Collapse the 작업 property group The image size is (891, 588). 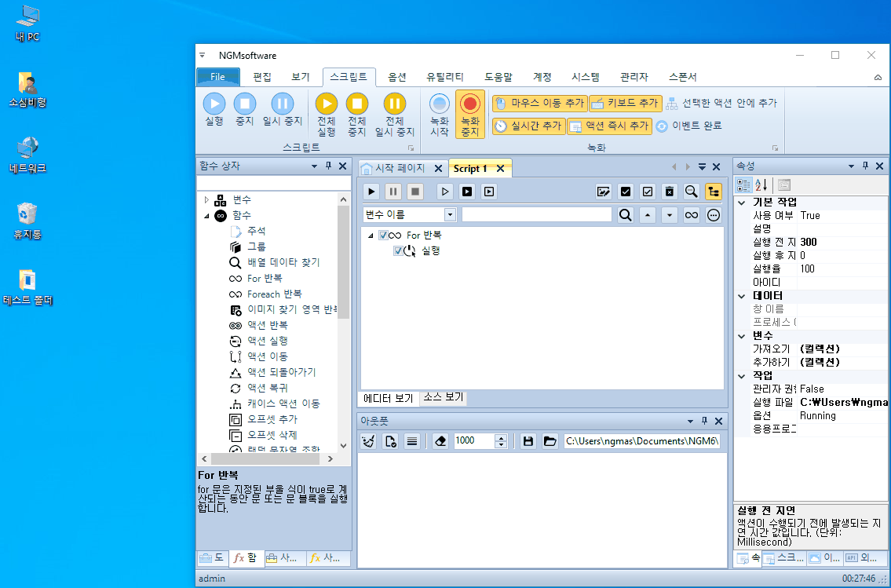tap(742, 376)
